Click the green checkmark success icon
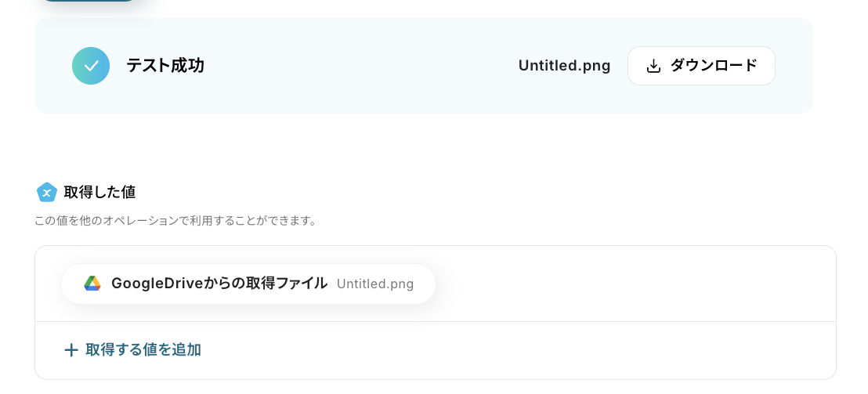 coord(91,66)
